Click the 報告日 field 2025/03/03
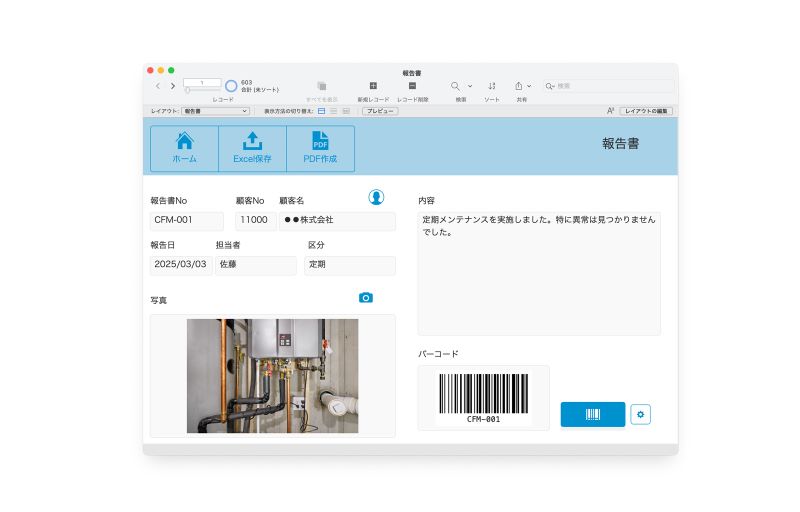 click(x=181, y=265)
